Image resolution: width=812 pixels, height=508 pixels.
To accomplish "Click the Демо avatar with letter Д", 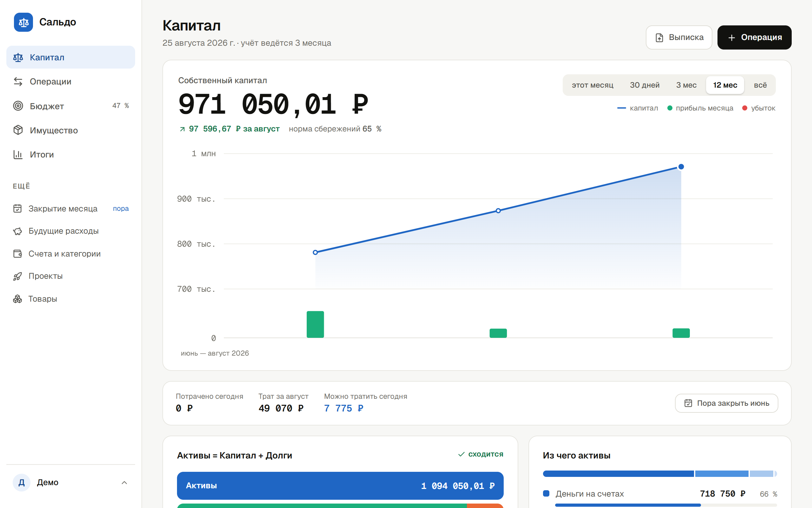I will [x=22, y=483].
